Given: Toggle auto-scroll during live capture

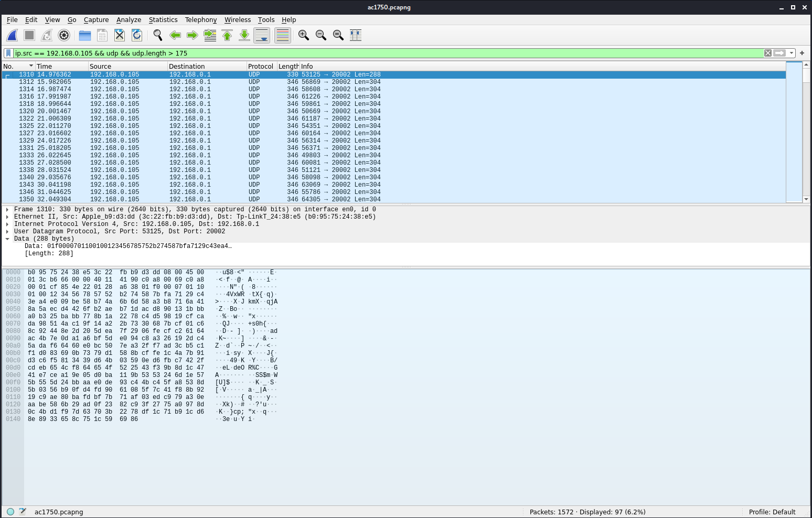Looking at the screenshot, I should [x=262, y=35].
